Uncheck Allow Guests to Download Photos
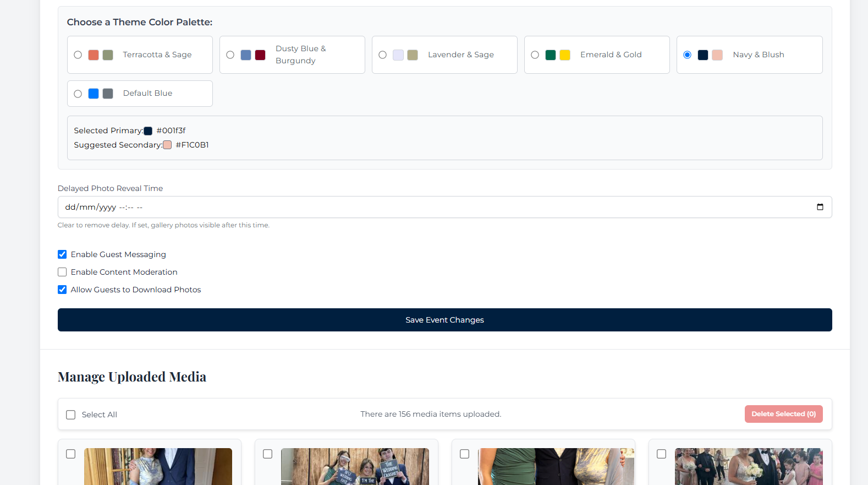868x485 pixels. click(x=62, y=290)
